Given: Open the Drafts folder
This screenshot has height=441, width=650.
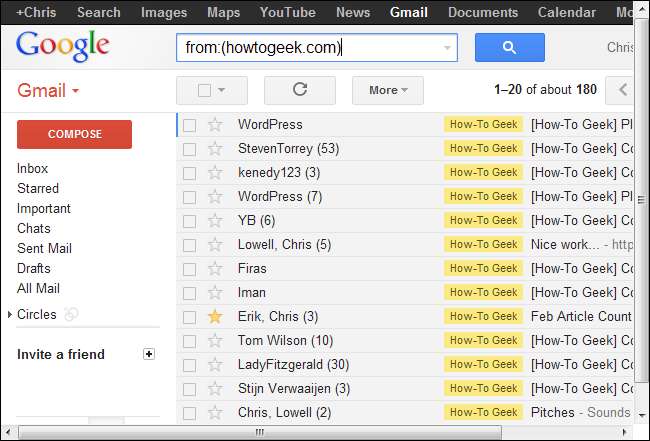Looking at the screenshot, I should coord(34,268).
